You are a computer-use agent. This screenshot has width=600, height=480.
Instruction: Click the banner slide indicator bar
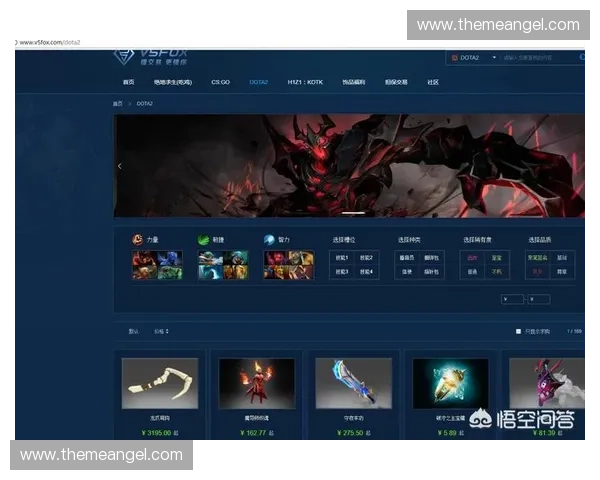(x=354, y=213)
